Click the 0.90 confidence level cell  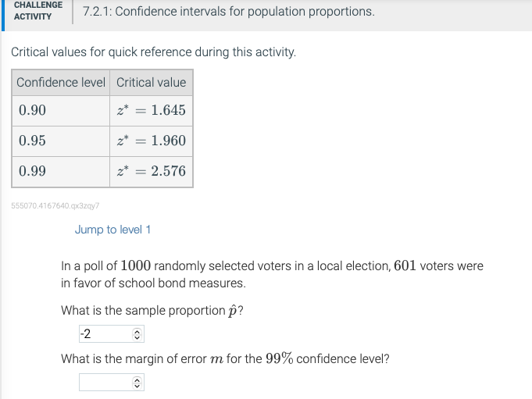coord(32,110)
